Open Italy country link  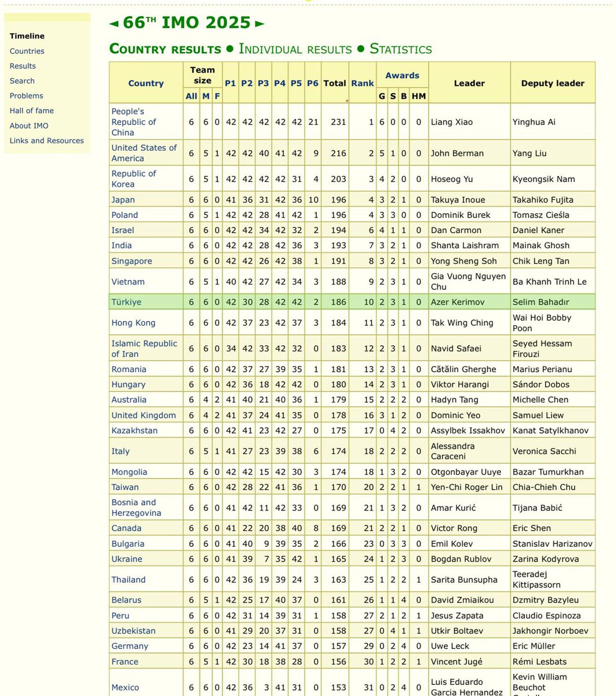coord(120,451)
